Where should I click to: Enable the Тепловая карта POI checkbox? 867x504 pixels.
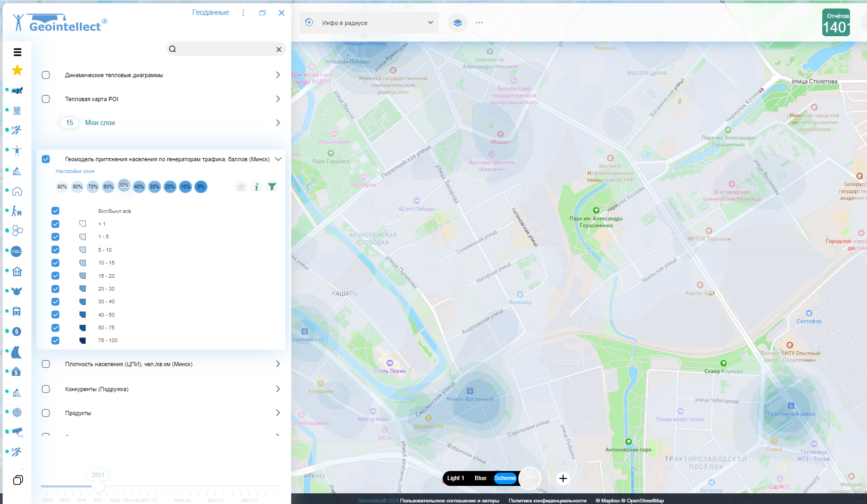[46, 99]
